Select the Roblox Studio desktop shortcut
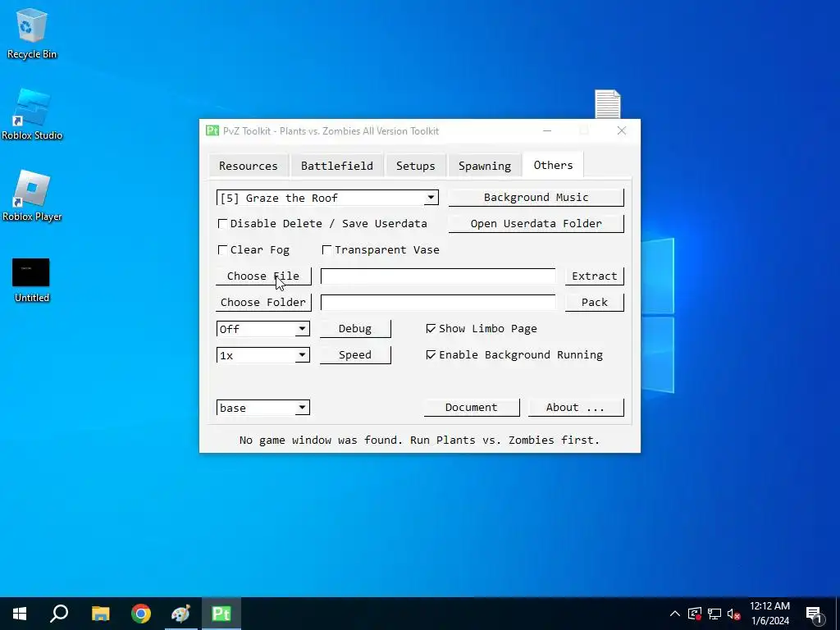The image size is (840, 630). point(32,115)
